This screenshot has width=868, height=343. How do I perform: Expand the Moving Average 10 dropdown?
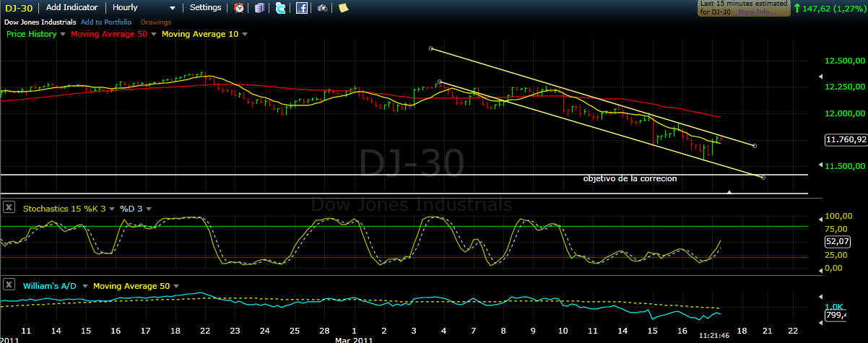pyautogui.click(x=244, y=34)
